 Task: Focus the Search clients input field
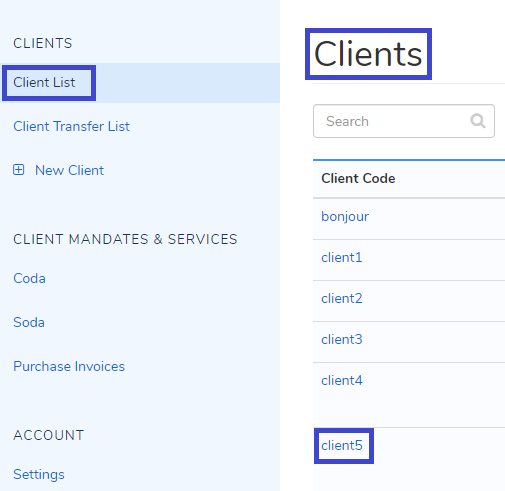tap(404, 121)
